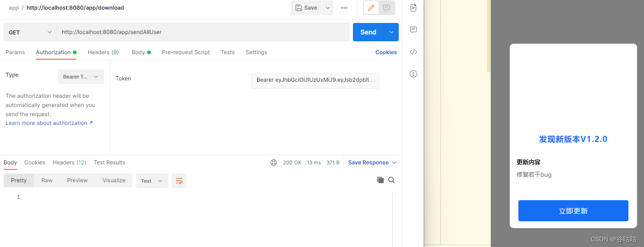This screenshot has width=644, height=247.
Task: Select the Pretty response view
Action: pos(19,180)
